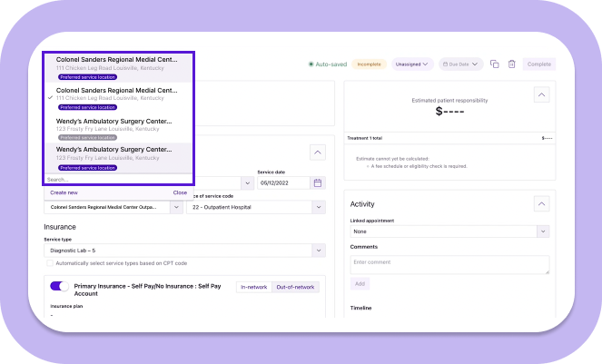The width and height of the screenshot is (602, 364).
Task: Open dropdown arrow left of Service date
Action: (247, 183)
